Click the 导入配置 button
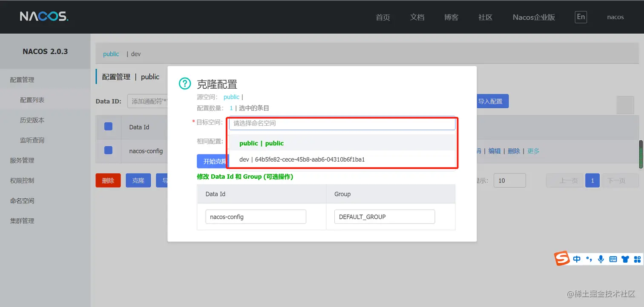 [x=492, y=101]
